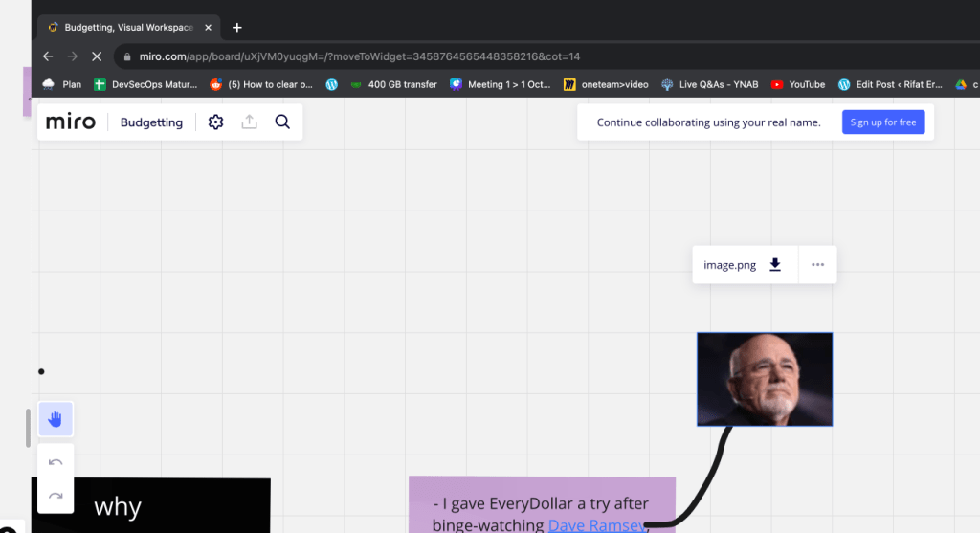Download image.png using the download arrow
980x533 pixels.
pos(775,265)
